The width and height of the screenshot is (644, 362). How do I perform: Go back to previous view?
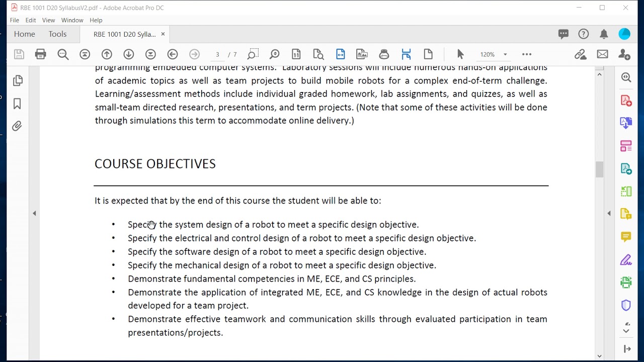click(x=173, y=54)
